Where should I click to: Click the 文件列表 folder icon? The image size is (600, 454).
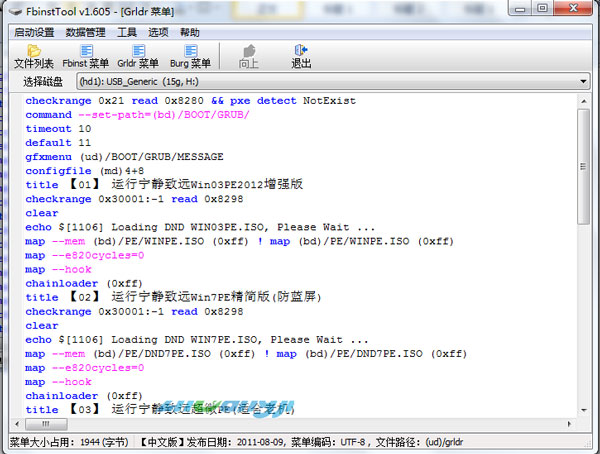pyautogui.click(x=34, y=51)
